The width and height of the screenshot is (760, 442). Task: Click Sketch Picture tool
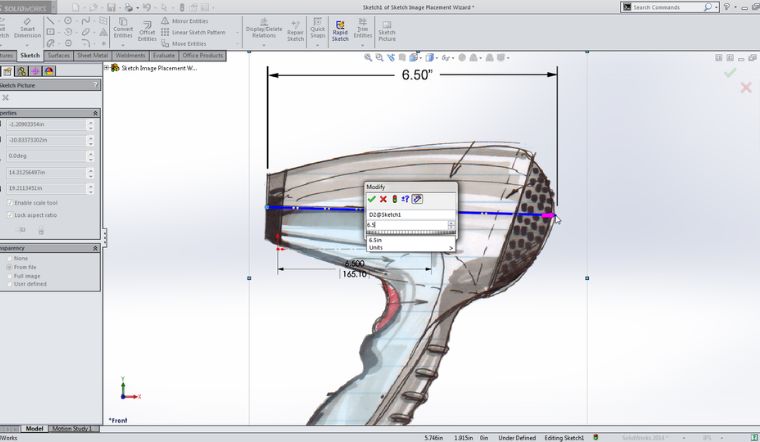pos(387,31)
